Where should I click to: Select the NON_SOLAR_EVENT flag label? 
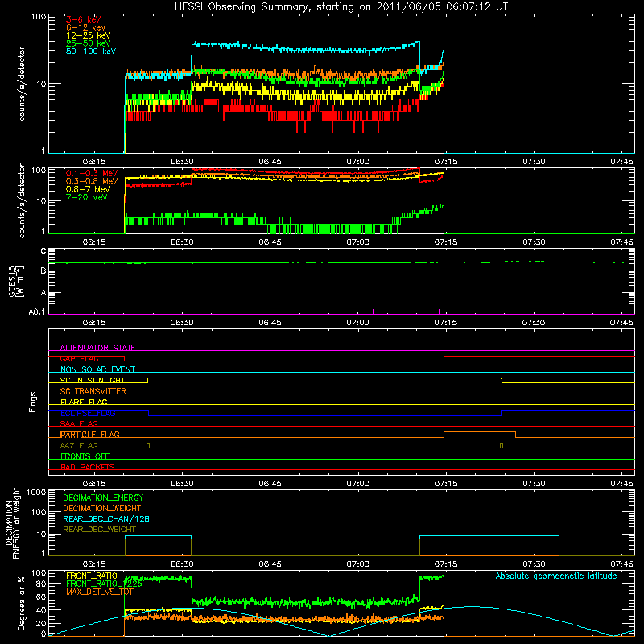[97, 369]
